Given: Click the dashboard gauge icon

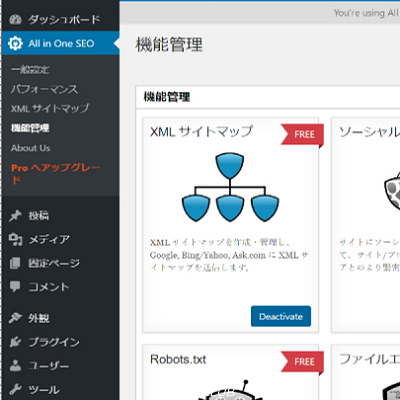Looking at the screenshot, I should [15, 20].
